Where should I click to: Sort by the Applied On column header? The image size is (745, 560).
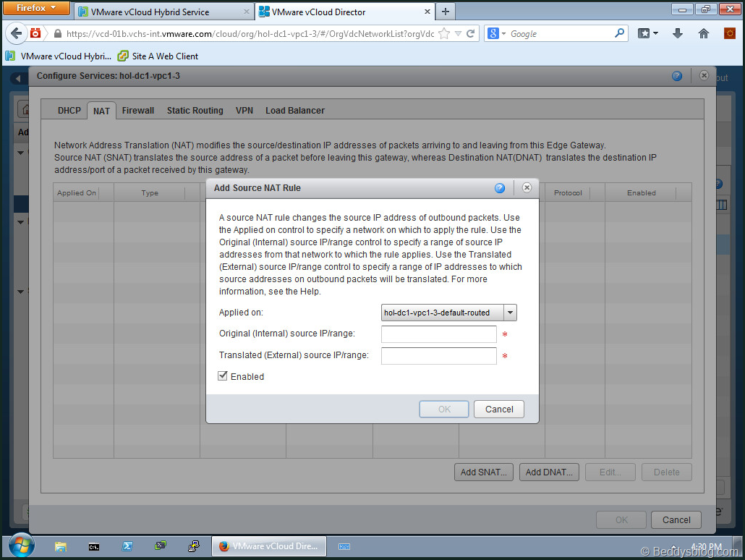coord(77,192)
